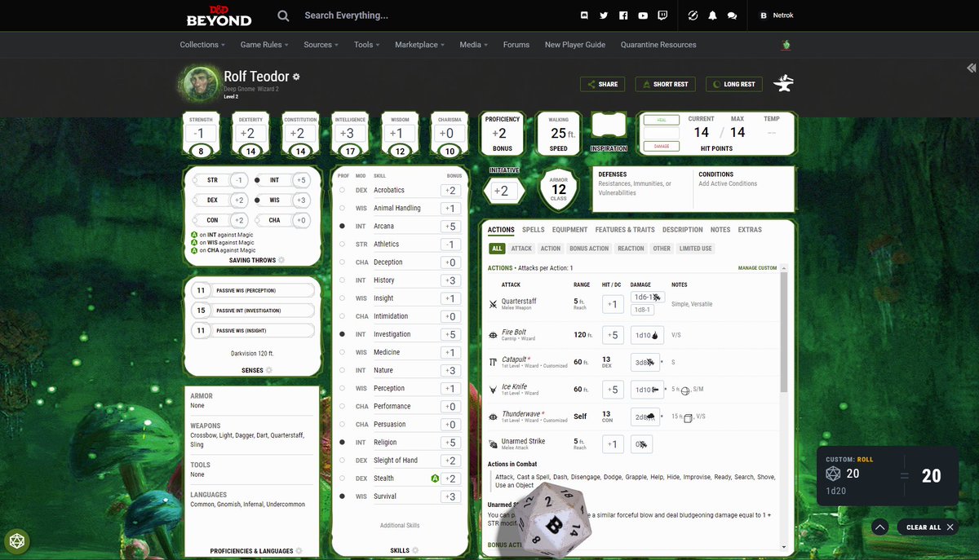Viewport: 979px width, 560px height.
Task: Take a Long Rest
Action: click(734, 84)
